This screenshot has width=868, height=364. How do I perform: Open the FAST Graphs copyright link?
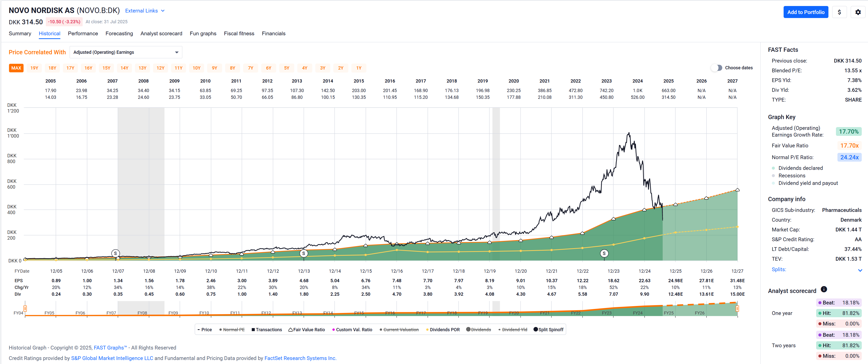110,347
